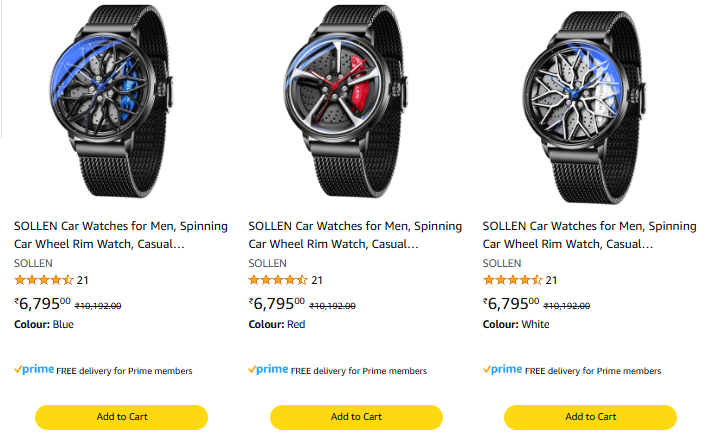Click the 21 ratings count on Red watch
Viewport: 707px width, 443px height.
click(x=317, y=280)
